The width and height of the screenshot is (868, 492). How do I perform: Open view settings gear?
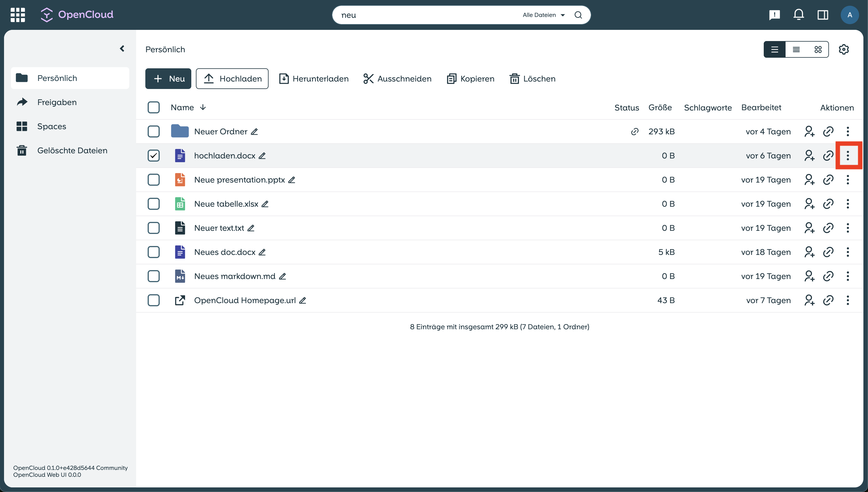[x=844, y=49]
